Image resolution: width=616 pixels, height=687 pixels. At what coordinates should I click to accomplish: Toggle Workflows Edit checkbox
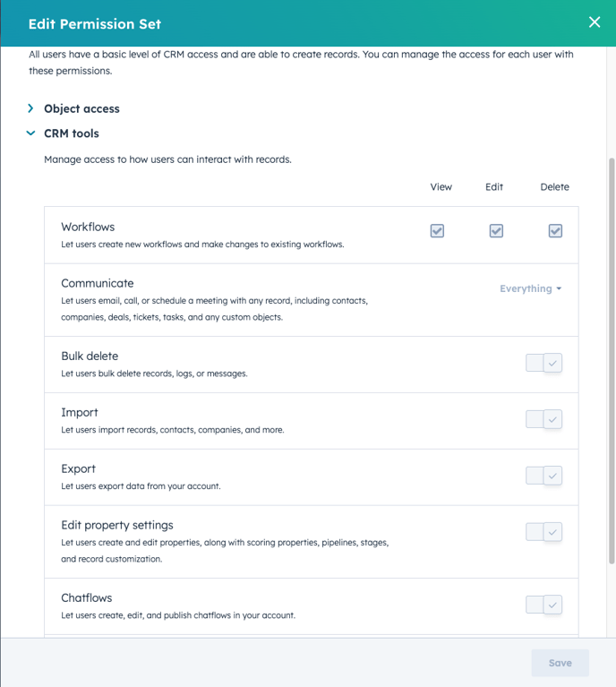click(496, 231)
